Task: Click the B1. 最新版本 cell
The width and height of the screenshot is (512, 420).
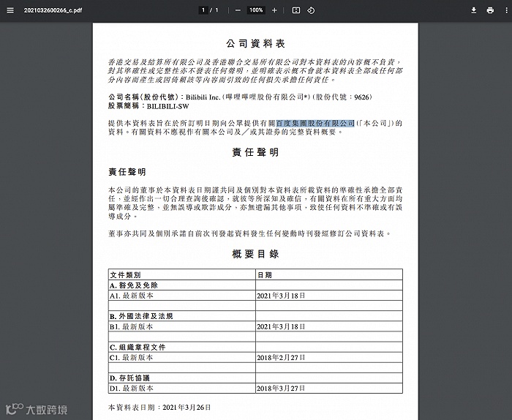Action: (182, 326)
